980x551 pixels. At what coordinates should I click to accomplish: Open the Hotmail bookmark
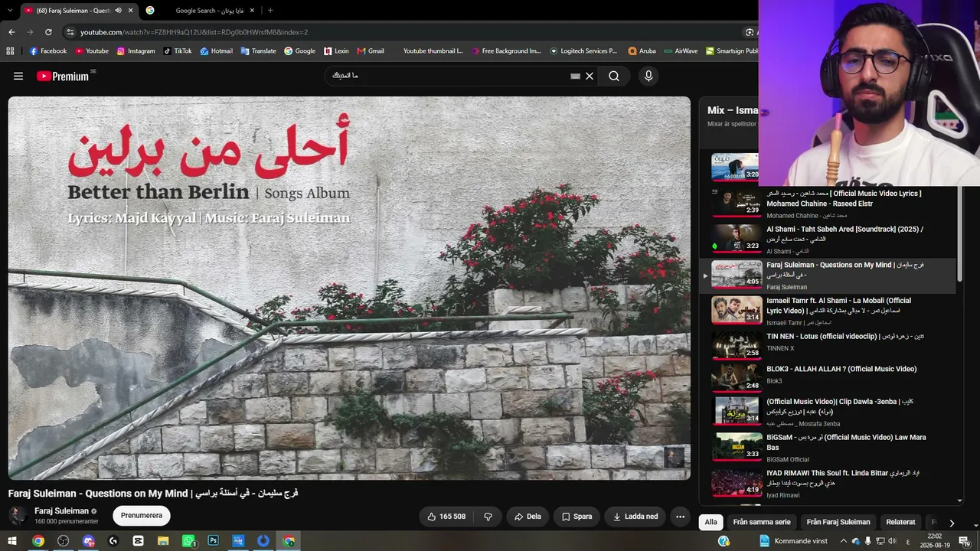coord(216,51)
